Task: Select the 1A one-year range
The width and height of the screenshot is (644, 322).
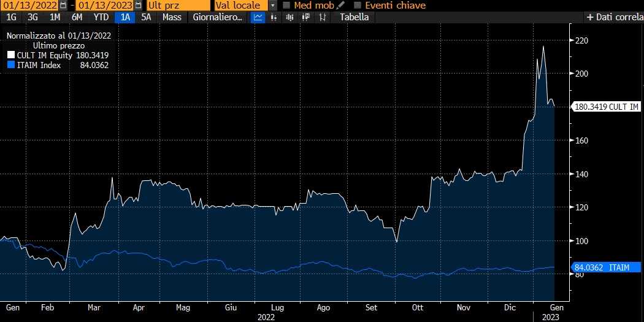Action: coord(125,17)
